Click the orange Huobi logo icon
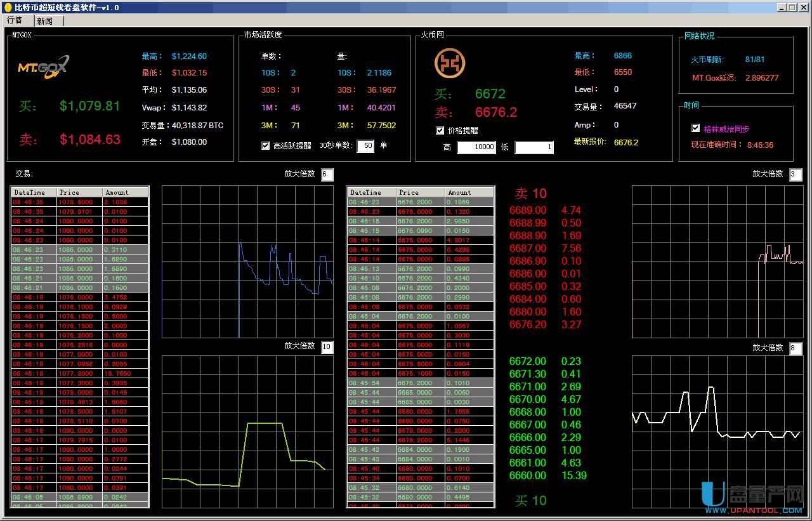812x521 pixels. point(450,63)
